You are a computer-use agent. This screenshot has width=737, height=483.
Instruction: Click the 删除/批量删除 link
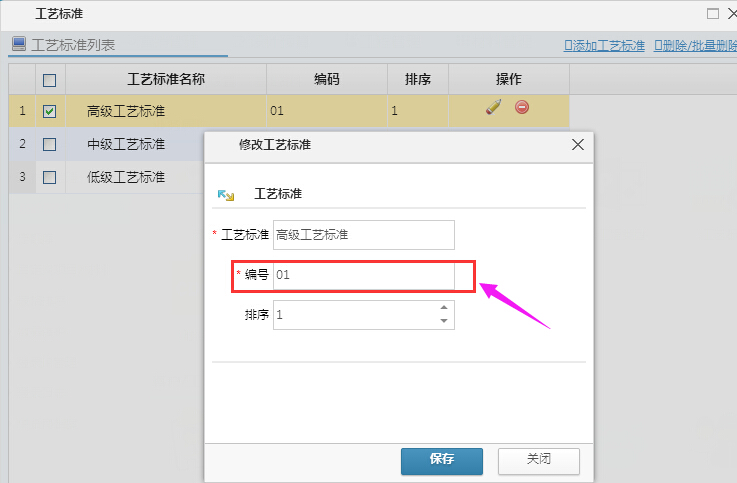click(x=694, y=45)
